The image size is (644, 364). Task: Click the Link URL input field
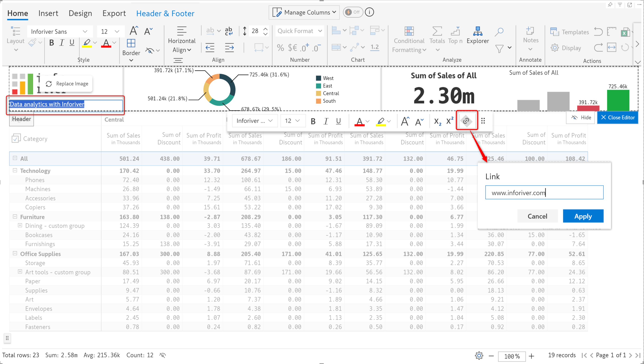point(544,192)
